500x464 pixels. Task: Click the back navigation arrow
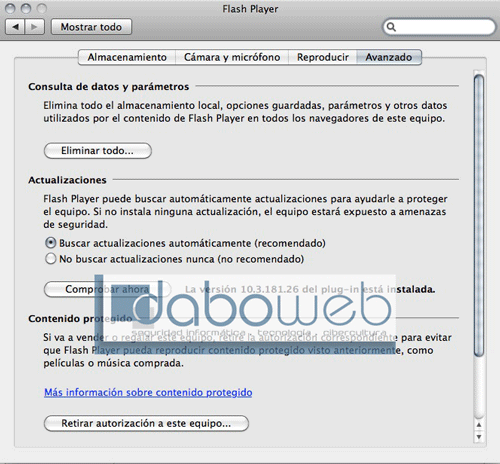click(15, 27)
